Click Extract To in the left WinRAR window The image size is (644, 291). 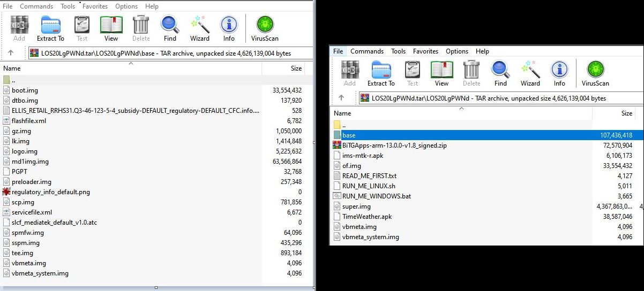click(50, 28)
